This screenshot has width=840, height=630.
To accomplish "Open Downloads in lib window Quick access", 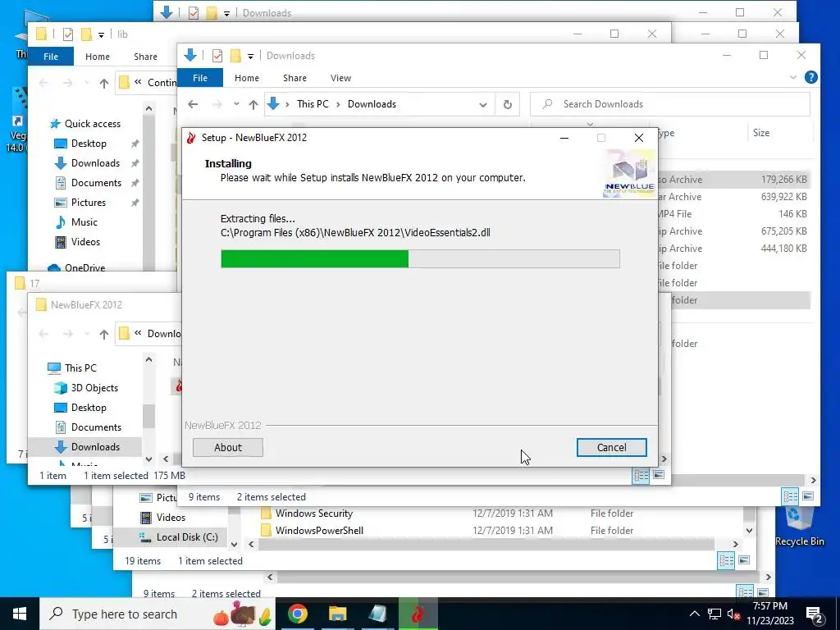I will pos(95,163).
